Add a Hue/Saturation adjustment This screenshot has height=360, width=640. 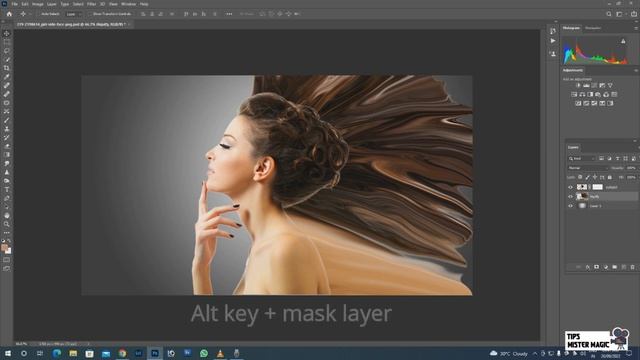click(574, 94)
